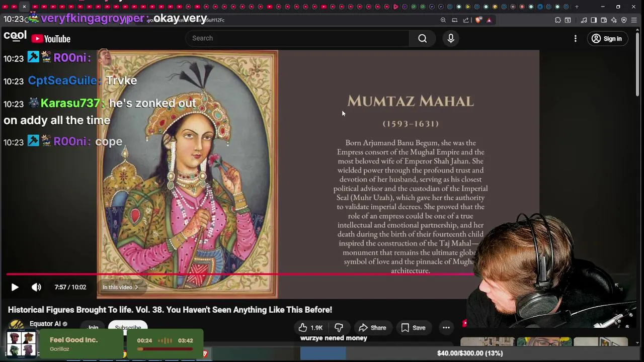This screenshot has height=362, width=644.
Task: Close the active tab with its X
Action: pos(24,7)
